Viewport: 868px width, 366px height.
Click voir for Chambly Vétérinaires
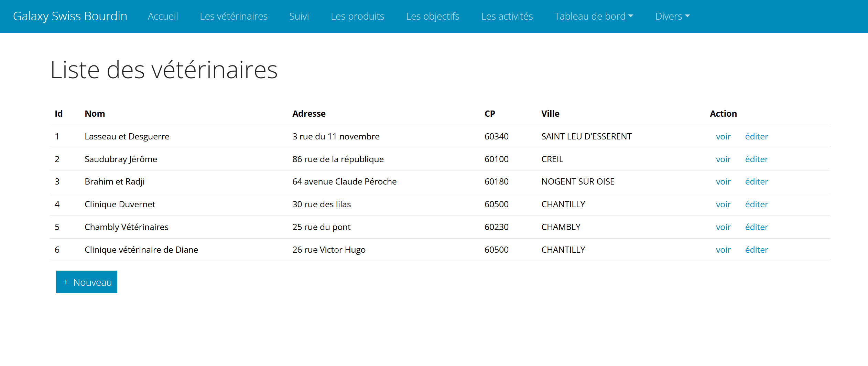(723, 227)
